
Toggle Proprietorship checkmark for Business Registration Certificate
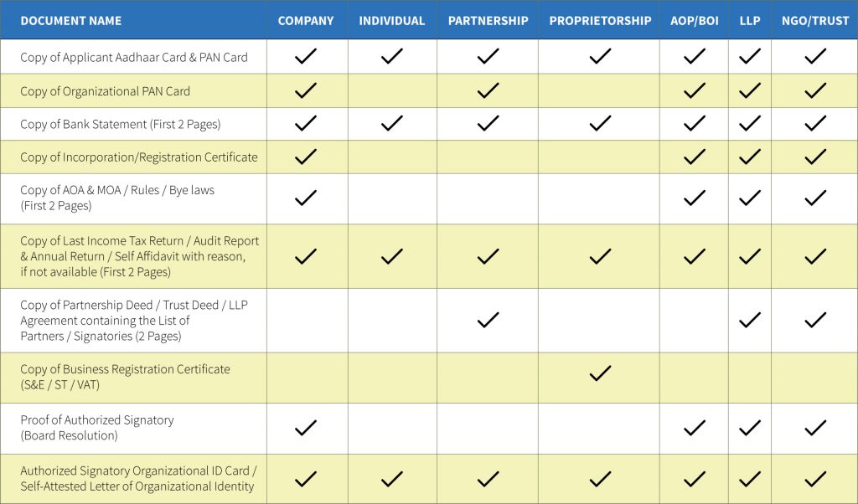(598, 376)
